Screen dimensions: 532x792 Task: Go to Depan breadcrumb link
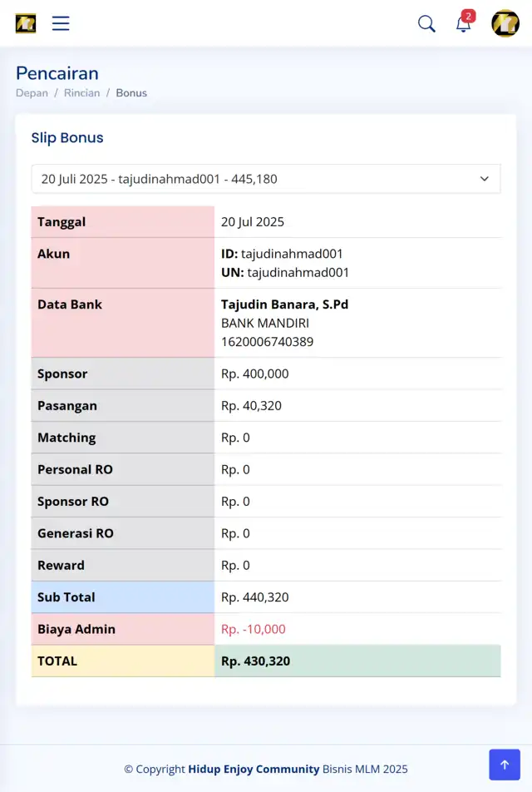coord(32,93)
